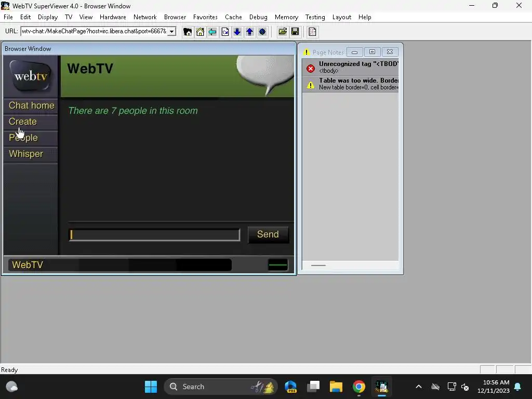This screenshot has height=399, width=532.
Task: Show hidden tray icons chevron
Action: point(419,387)
